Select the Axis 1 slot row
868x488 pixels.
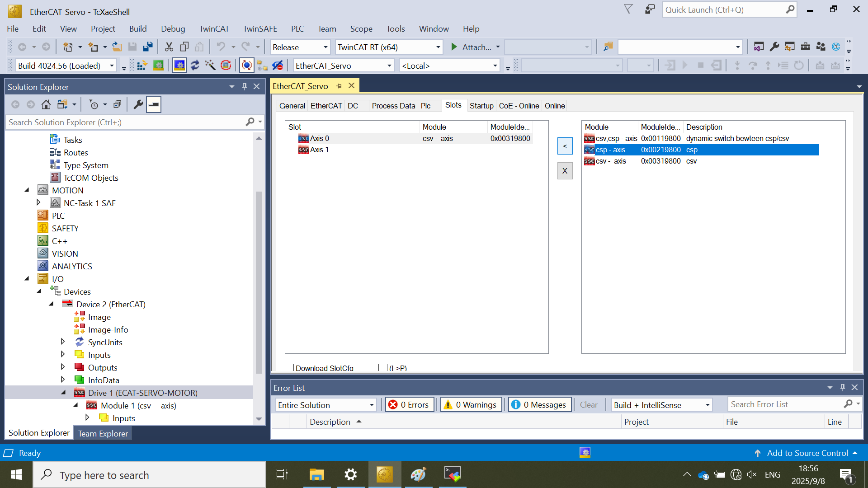point(319,150)
